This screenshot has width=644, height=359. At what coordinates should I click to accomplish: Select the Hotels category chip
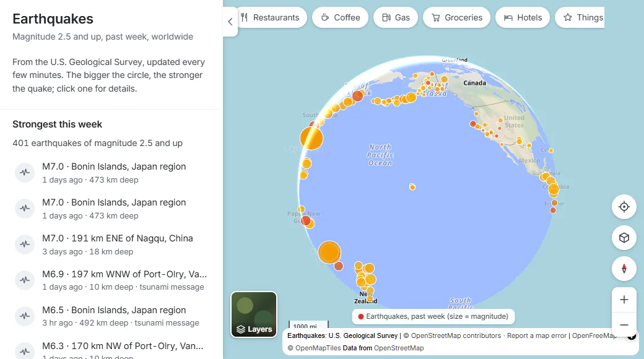(523, 18)
